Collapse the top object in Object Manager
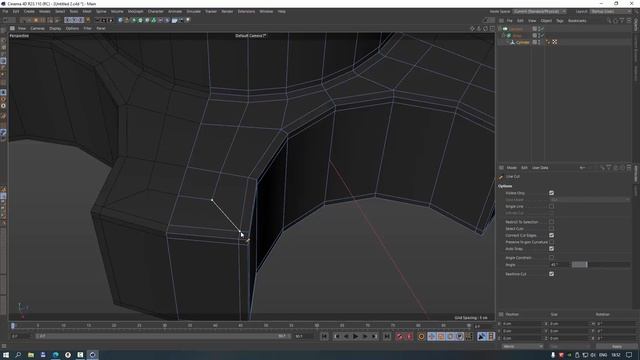This screenshot has width=640, height=360. (x=500, y=29)
